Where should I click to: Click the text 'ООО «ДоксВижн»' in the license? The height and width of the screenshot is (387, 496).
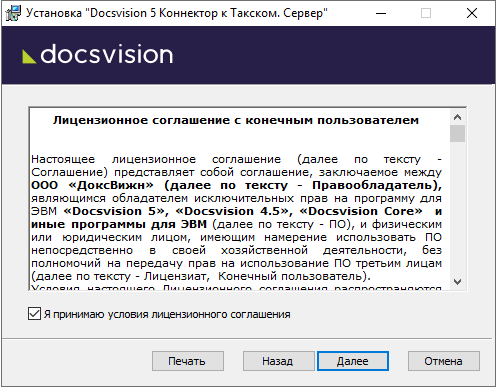coord(92,185)
